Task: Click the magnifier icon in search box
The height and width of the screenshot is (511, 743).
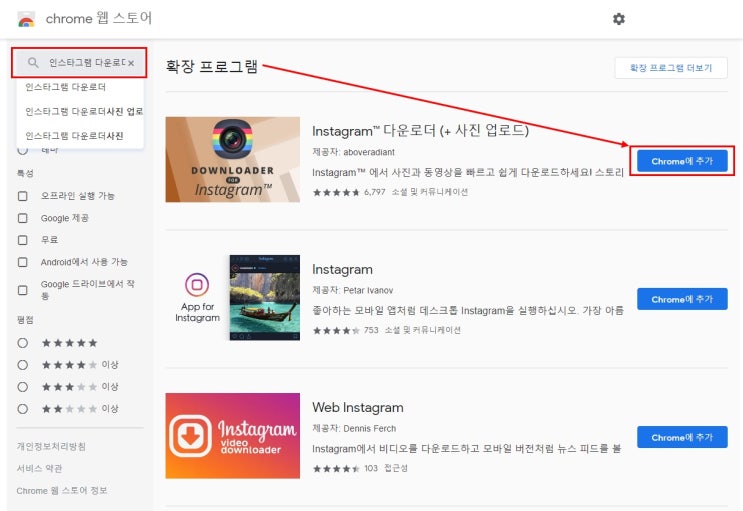Action: (33, 63)
